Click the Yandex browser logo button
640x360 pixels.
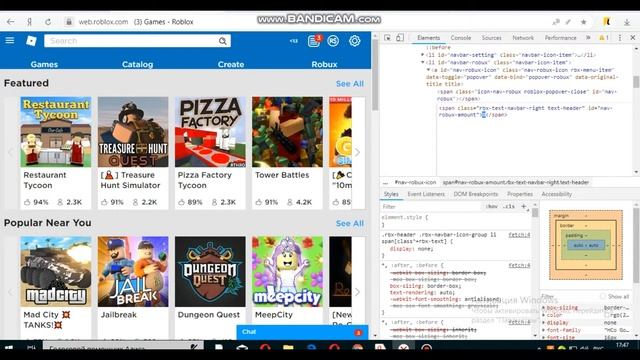point(29,22)
